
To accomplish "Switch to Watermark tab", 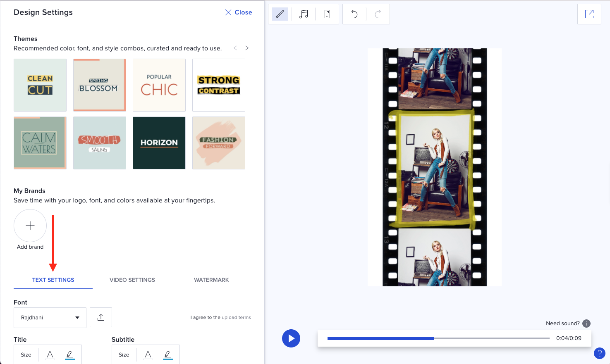I will click(211, 280).
